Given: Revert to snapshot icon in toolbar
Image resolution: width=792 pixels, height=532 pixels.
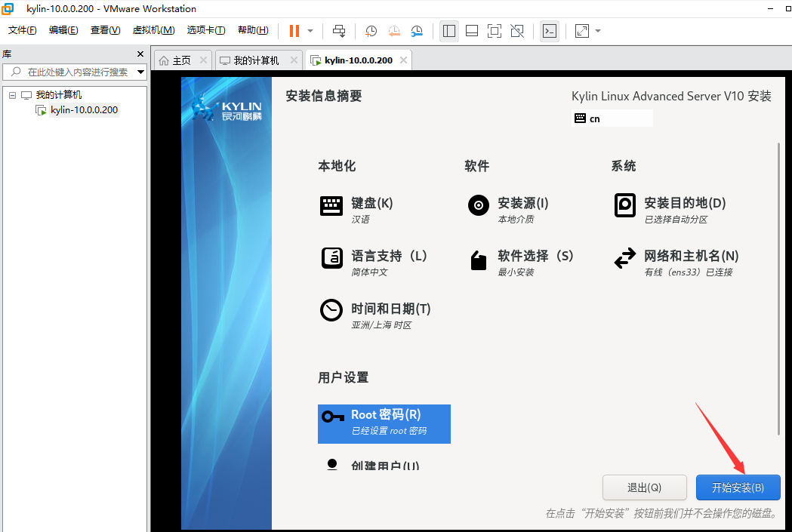Looking at the screenshot, I should pos(394,31).
